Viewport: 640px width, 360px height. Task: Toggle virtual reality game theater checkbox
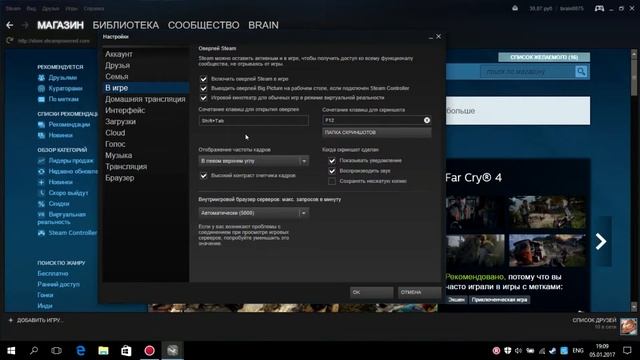[203, 98]
